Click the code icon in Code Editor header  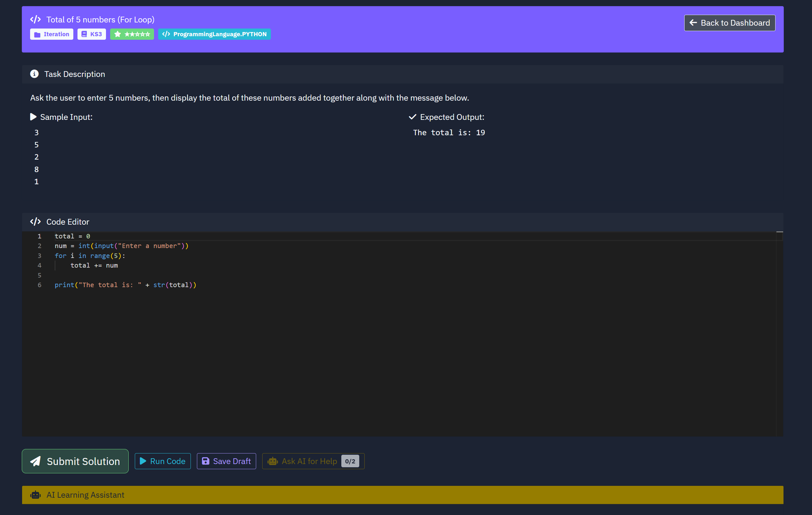(36, 222)
